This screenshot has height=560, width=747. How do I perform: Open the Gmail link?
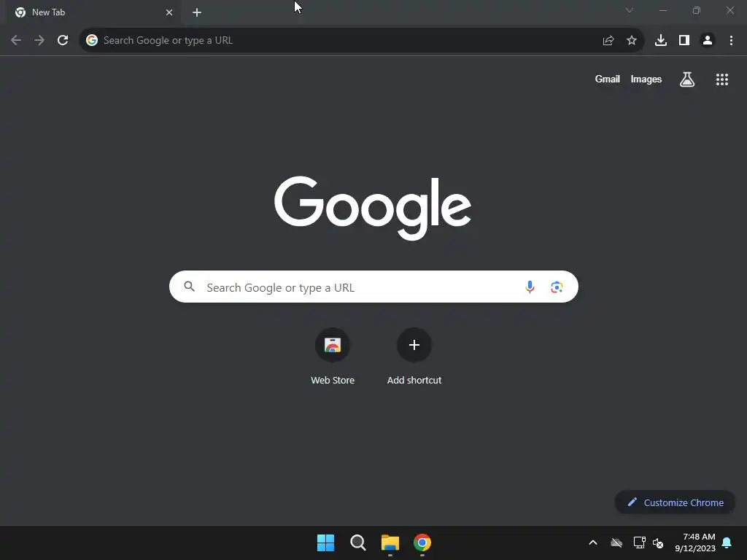pos(608,79)
